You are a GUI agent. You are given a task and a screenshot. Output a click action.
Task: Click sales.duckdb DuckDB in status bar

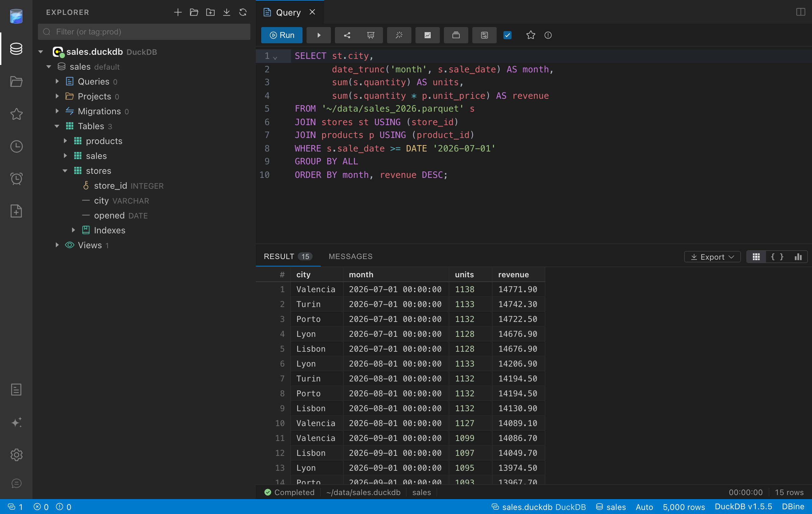(538, 507)
